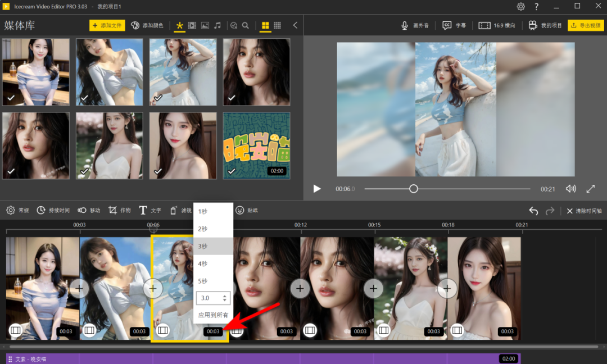Open 00:03 duration badge on café table clip
Viewport: 607px width, 364px height.
click(66, 331)
